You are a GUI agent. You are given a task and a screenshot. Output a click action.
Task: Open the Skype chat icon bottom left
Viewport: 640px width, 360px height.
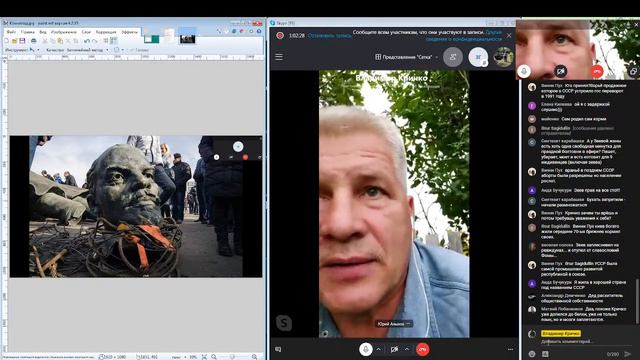[x=278, y=349]
